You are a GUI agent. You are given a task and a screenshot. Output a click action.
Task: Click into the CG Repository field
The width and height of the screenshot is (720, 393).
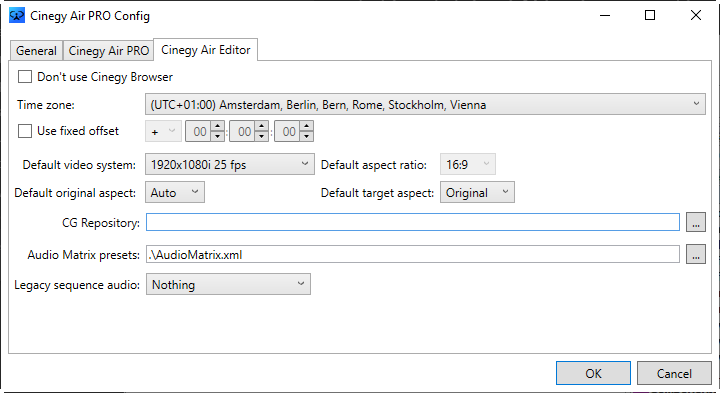[x=413, y=222]
